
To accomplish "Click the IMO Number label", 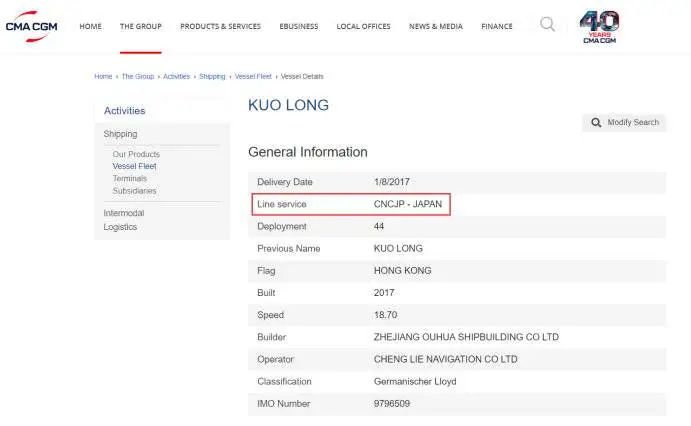I will point(283,404).
